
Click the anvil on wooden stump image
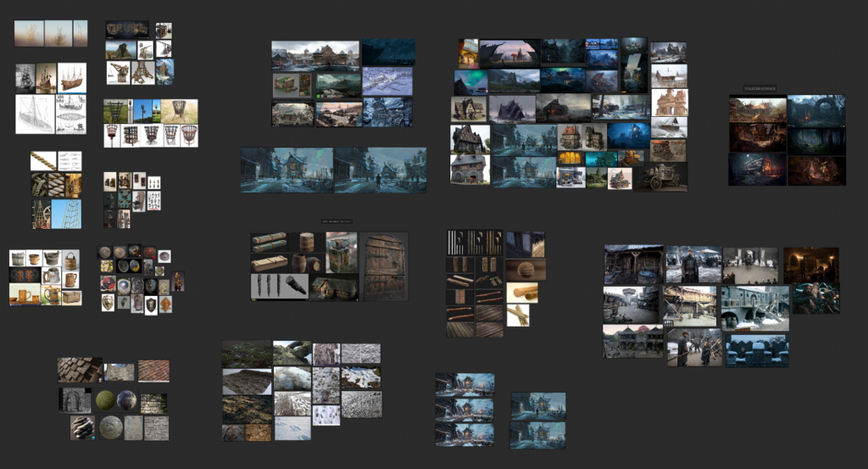point(342,253)
